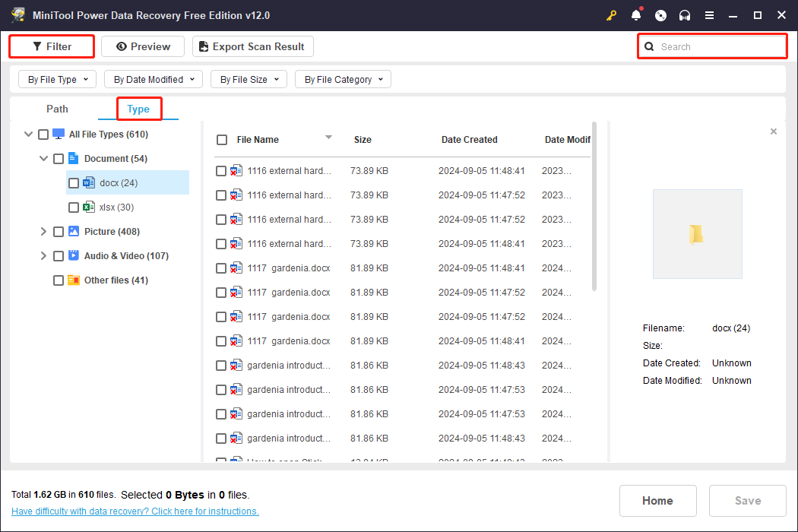Expand the Audio & Video tree node

coord(44,256)
